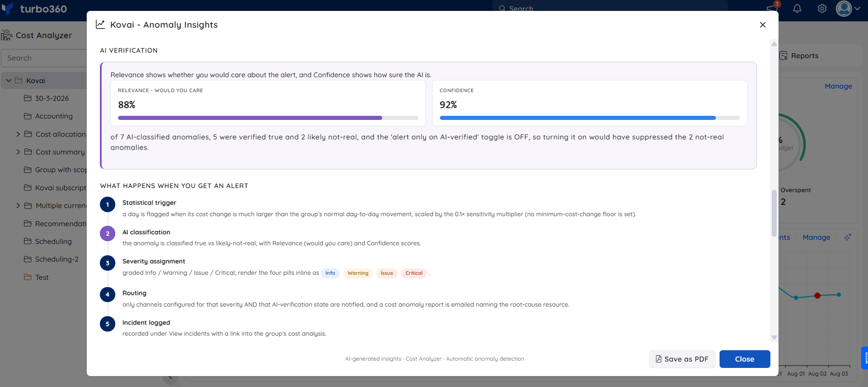The height and width of the screenshot is (387, 868).
Task: Select the Kovai subscript tree label
Action: [x=61, y=188]
